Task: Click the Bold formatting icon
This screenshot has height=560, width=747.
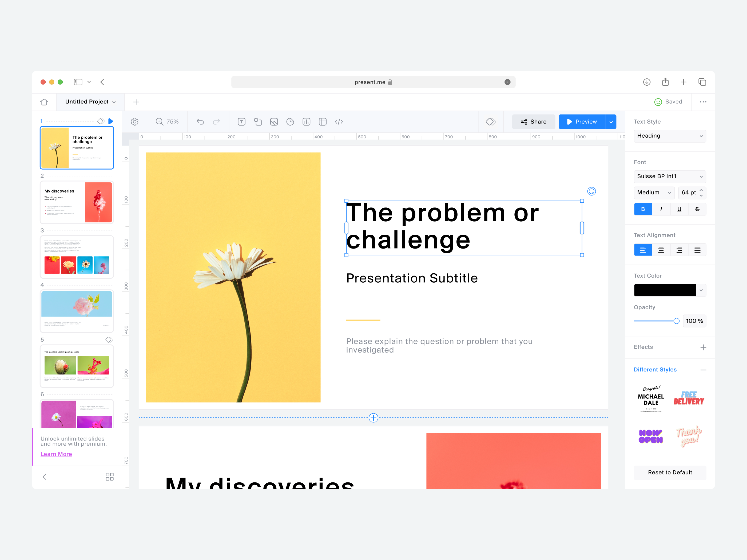Action: (643, 209)
